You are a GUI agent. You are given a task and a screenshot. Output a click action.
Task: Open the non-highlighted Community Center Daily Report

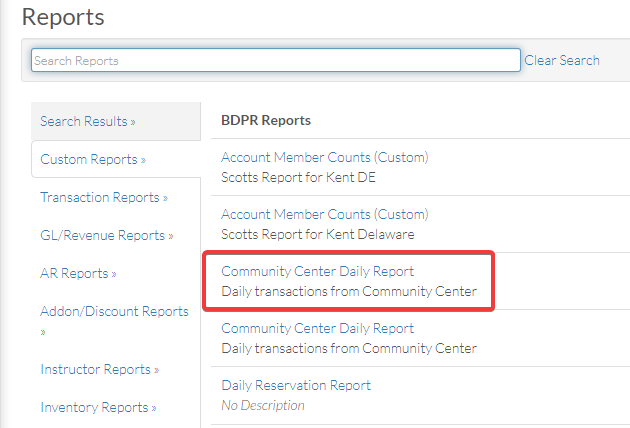click(317, 328)
